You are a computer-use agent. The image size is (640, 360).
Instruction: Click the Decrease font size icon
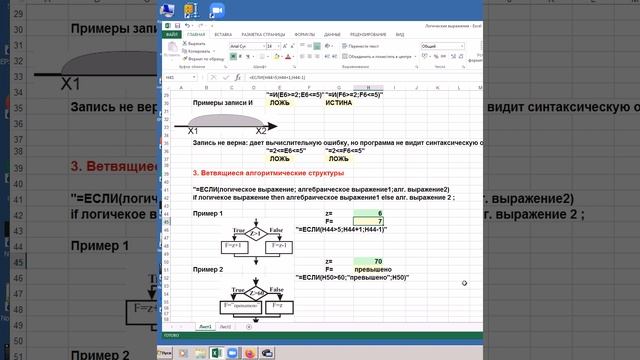292,46
